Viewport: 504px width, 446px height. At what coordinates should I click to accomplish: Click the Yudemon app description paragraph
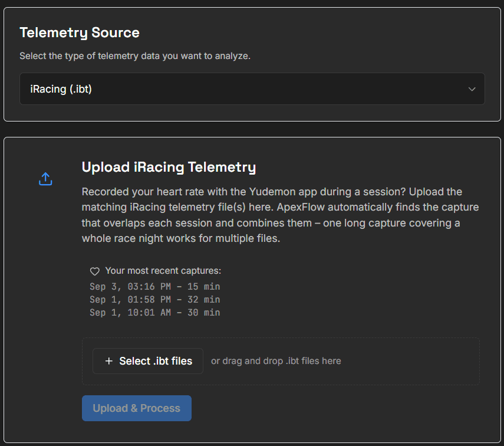[x=280, y=215]
